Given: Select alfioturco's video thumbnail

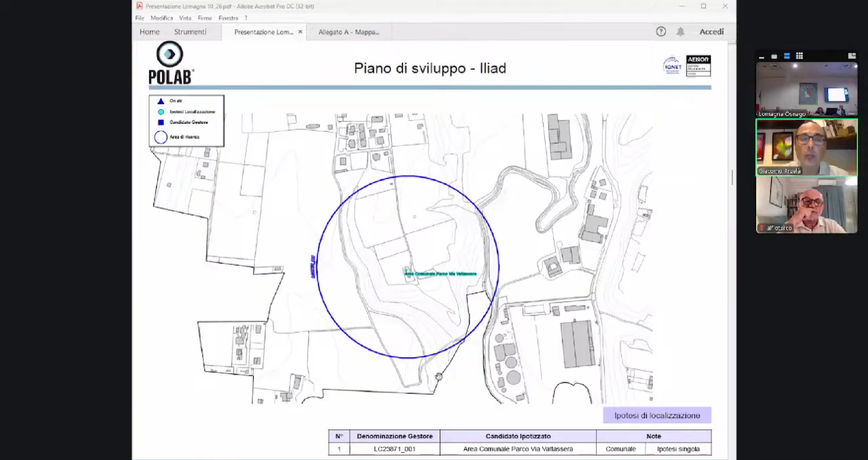Looking at the screenshot, I should tap(807, 205).
